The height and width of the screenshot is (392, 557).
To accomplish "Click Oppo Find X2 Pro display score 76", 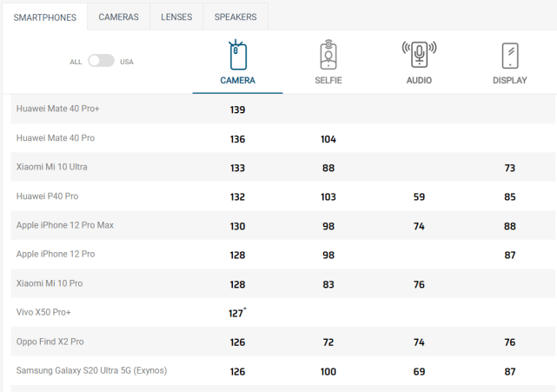I will (x=510, y=342).
